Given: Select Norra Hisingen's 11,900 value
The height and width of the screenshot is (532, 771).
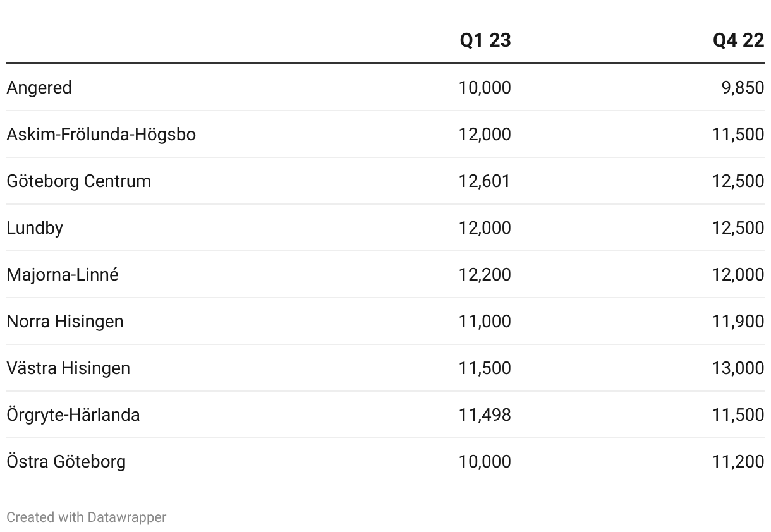Looking at the screenshot, I should point(738,321).
